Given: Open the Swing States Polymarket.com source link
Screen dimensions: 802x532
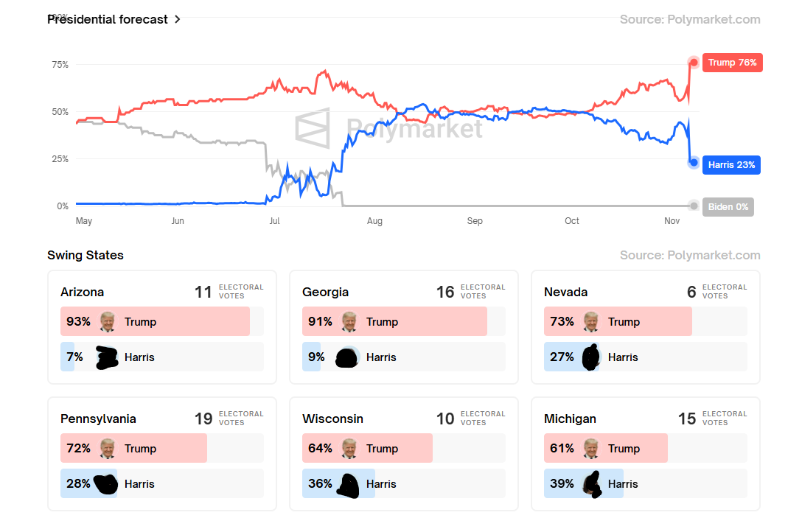Looking at the screenshot, I should point(690,256).
